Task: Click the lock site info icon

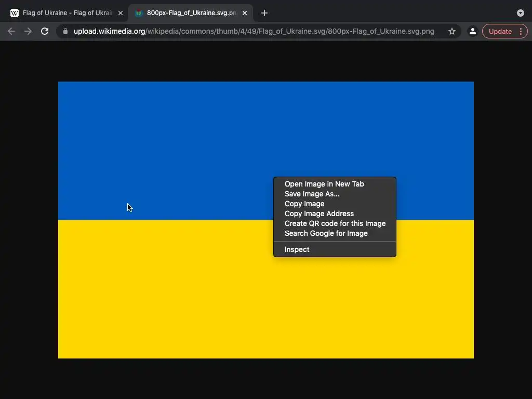Action: click(x=65, y=31)
